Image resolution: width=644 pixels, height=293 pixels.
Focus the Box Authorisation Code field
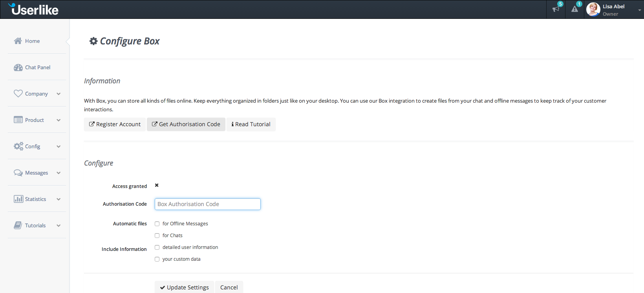[x=208, y=204]
